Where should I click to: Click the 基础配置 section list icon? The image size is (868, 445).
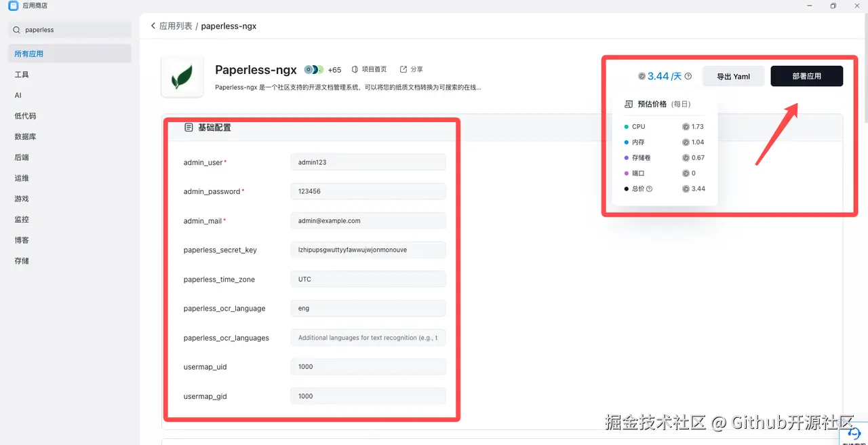[x=189, y=128]
